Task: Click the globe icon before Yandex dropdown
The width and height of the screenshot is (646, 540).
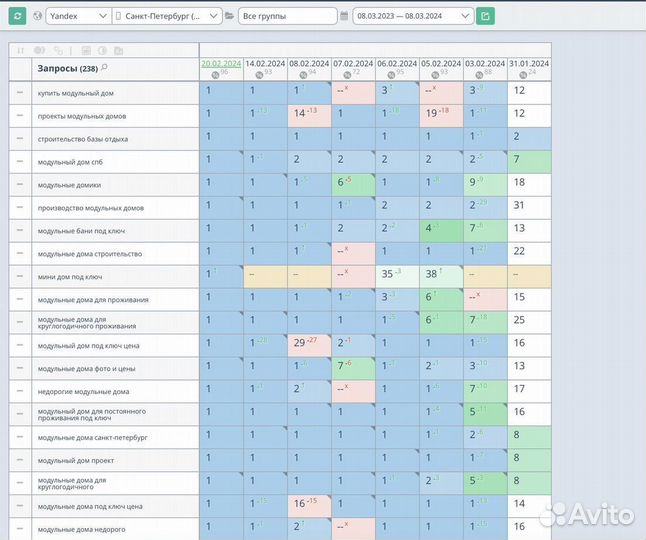Action: pos(37,16)
